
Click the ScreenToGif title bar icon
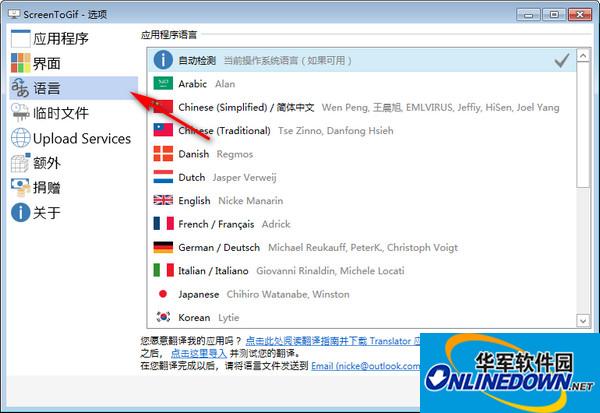coord(14,15)
